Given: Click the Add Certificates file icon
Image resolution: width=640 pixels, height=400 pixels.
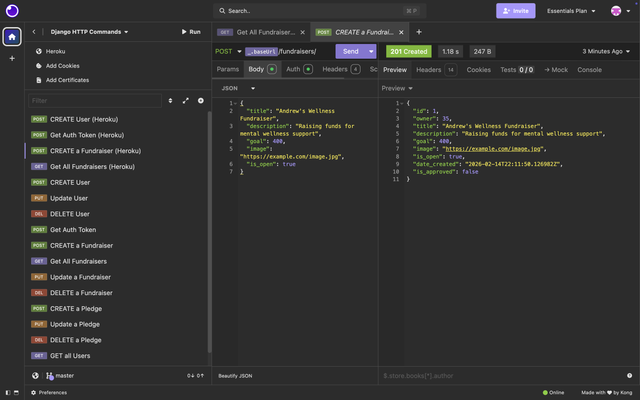Looking at the screenshot, I should pos(39,80).
